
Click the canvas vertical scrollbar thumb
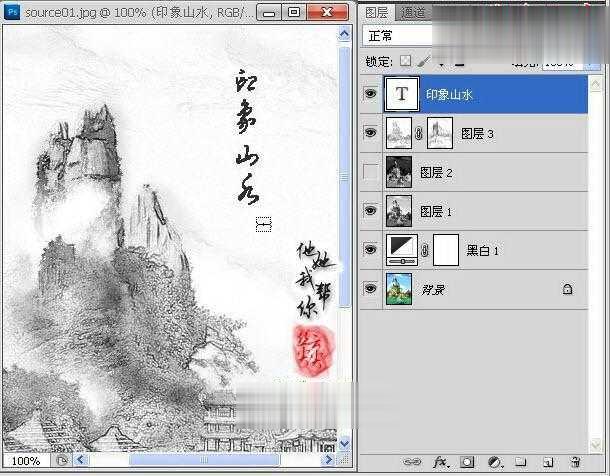344,177
